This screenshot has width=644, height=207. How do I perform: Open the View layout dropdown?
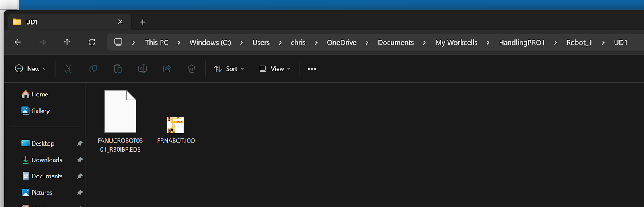pyautogui.click(x=275, y=69)
